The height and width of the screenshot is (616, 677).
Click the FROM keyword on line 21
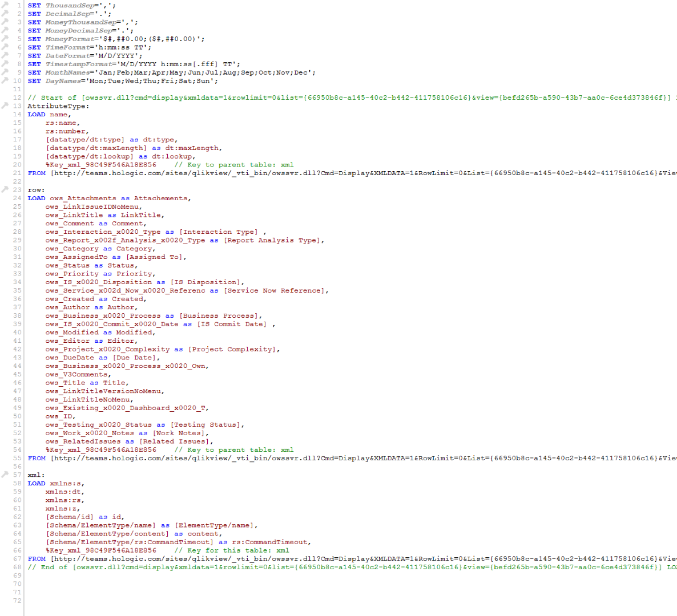[37, 173]
